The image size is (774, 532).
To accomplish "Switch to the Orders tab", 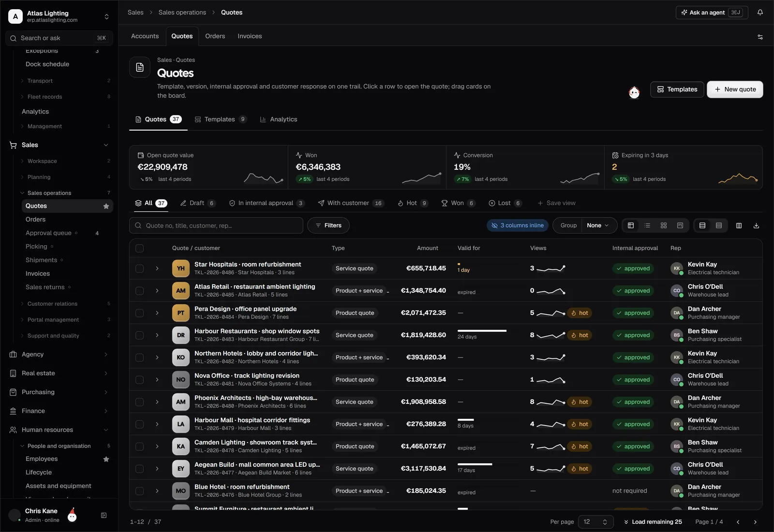I will tap(215, 36).
